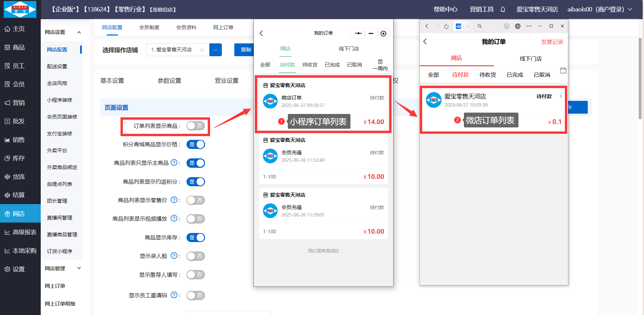644x315 pixels.
Task: Open 一周内 date filter calendar in mini-program
Action: pyautogui.click(x=380, y=65)
